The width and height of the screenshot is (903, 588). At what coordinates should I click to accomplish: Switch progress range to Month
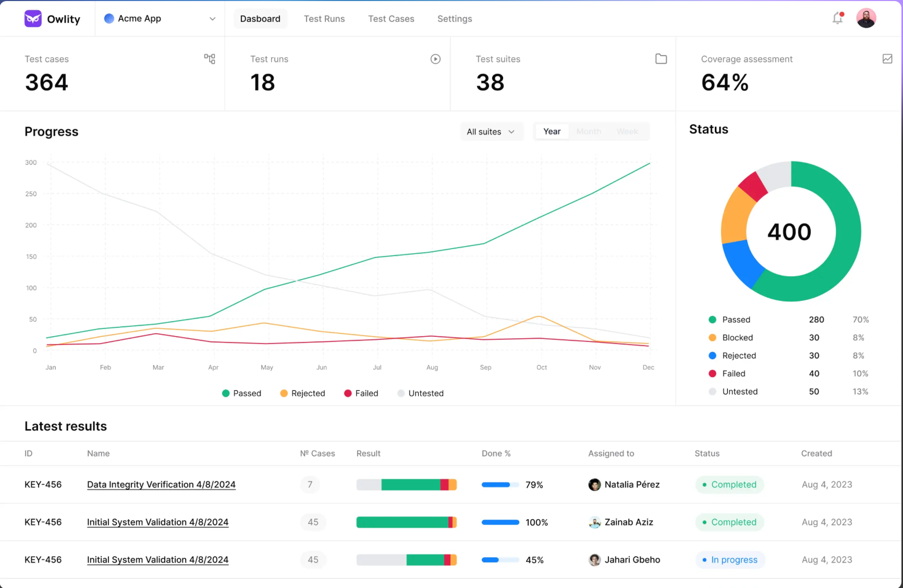tap(589, 132)
